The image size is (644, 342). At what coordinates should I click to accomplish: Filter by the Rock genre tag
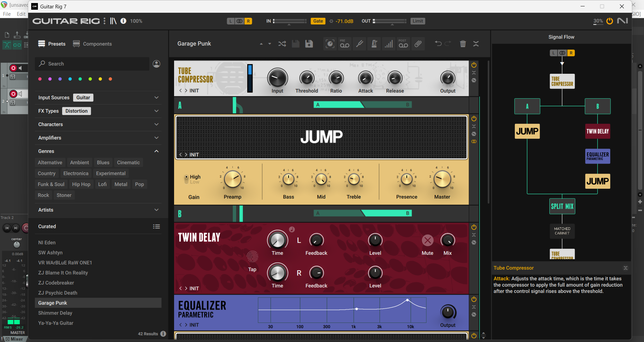pyautogui.click(x=44, y=195)
